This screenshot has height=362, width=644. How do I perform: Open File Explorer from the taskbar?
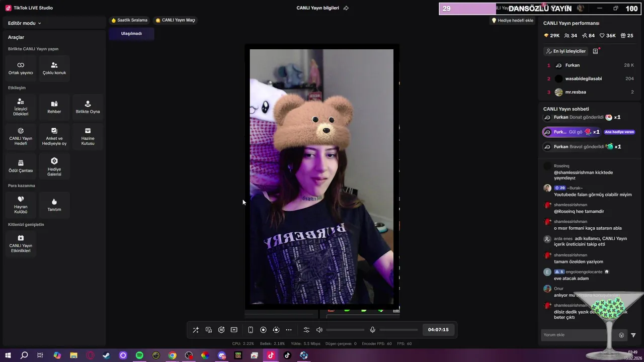[73, 355]
